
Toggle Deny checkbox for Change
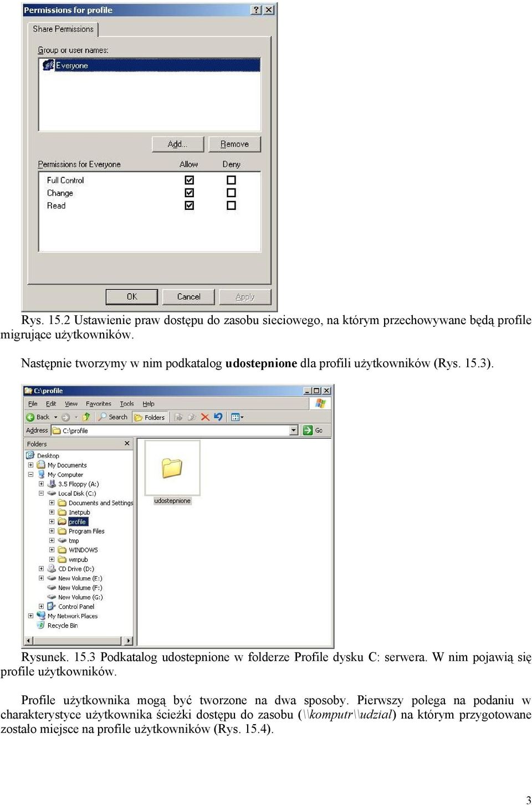[x=232, y=193]
